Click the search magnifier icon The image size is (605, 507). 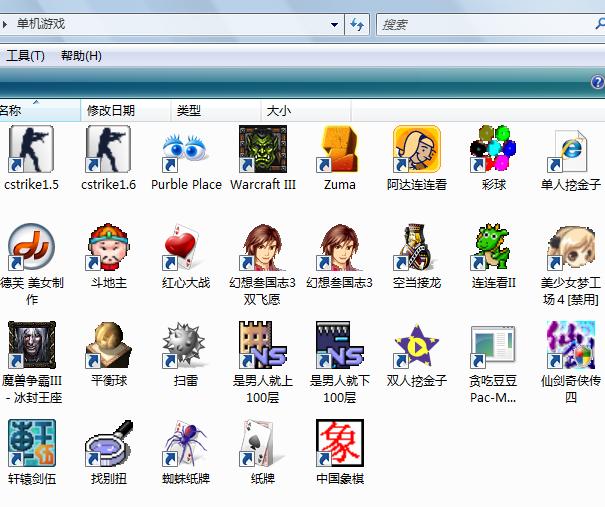[x=600, y=24]
